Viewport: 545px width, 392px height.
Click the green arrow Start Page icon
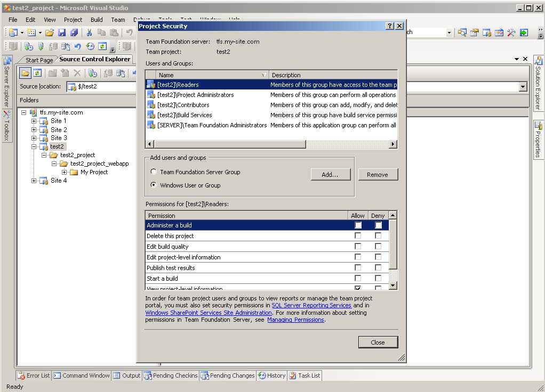click(x=524, y=32)
